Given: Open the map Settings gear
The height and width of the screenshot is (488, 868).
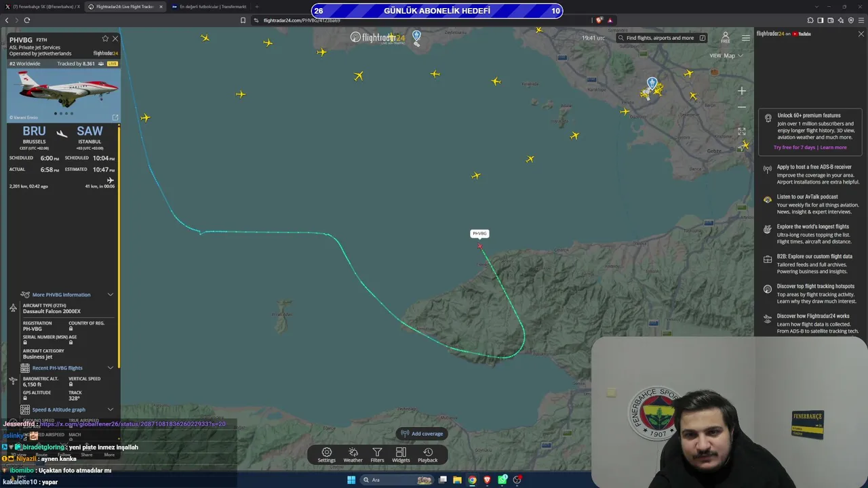Looking at the screenshot, I should click(326, 455).
